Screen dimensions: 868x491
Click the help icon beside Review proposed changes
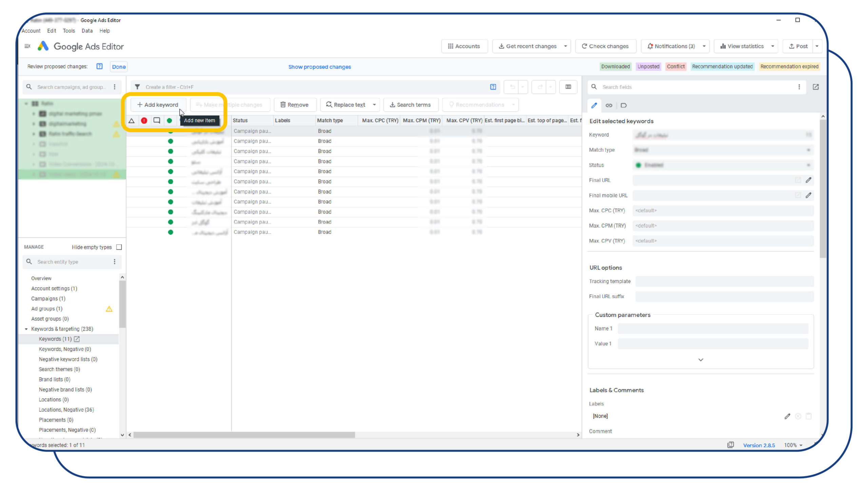99,66
